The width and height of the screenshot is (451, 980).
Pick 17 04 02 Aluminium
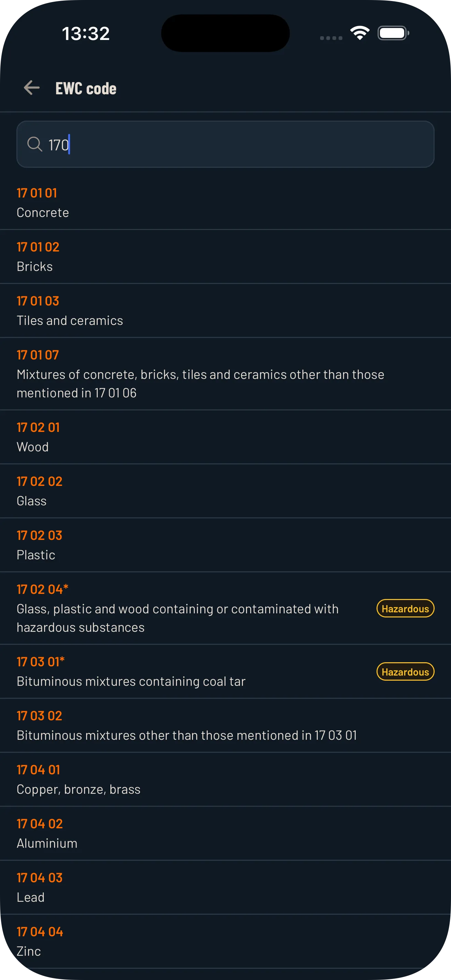click(x=225, y=833)
